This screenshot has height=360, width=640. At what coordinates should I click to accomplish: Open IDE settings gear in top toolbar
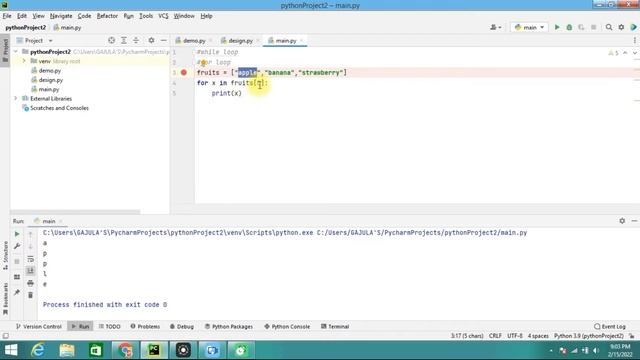(621, 27)
